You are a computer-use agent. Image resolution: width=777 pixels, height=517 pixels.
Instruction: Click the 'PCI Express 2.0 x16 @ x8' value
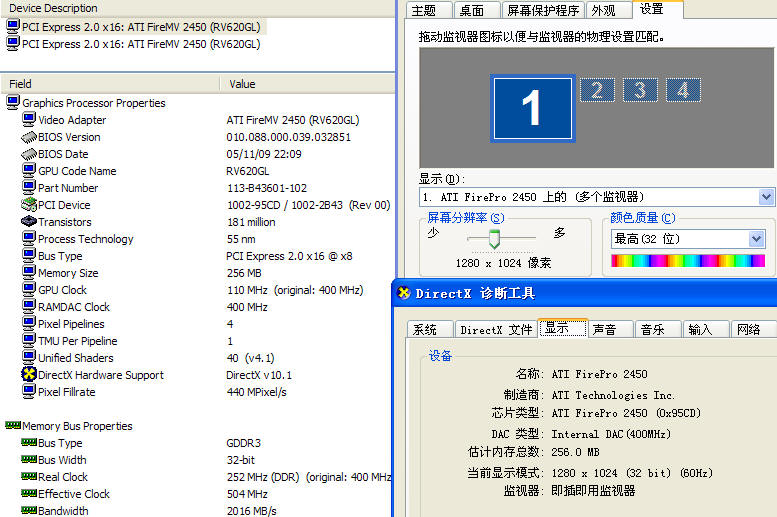pos(289,256)
